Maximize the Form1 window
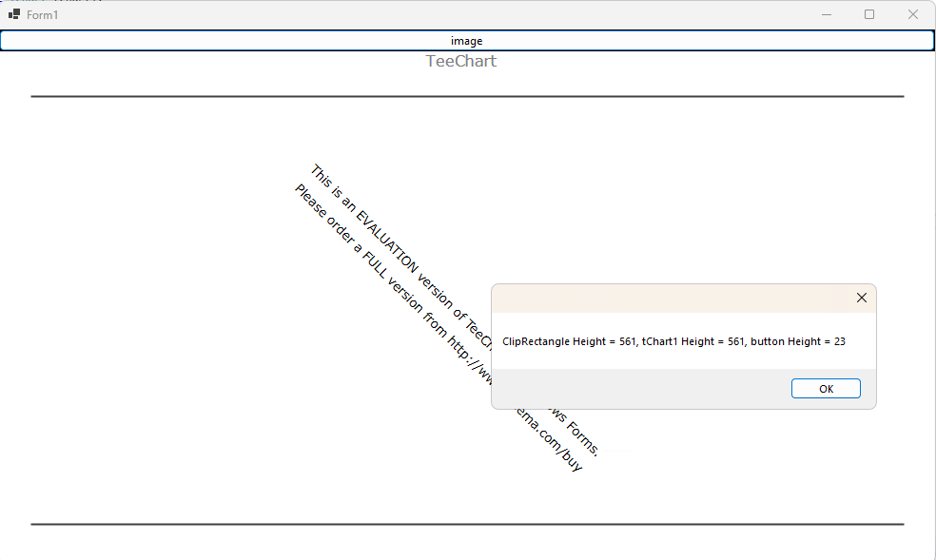This screenshot has height=560, width=936. (x=869, y=14)
